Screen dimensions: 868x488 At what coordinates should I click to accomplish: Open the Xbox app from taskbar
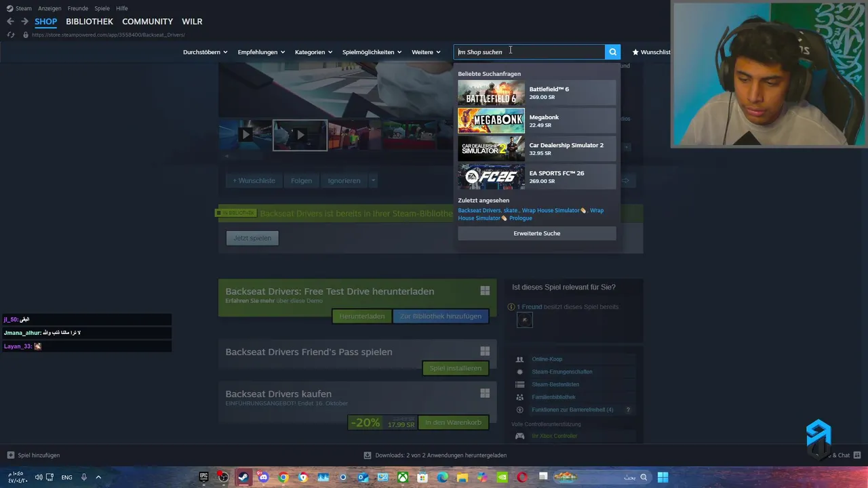pos(403,477)
